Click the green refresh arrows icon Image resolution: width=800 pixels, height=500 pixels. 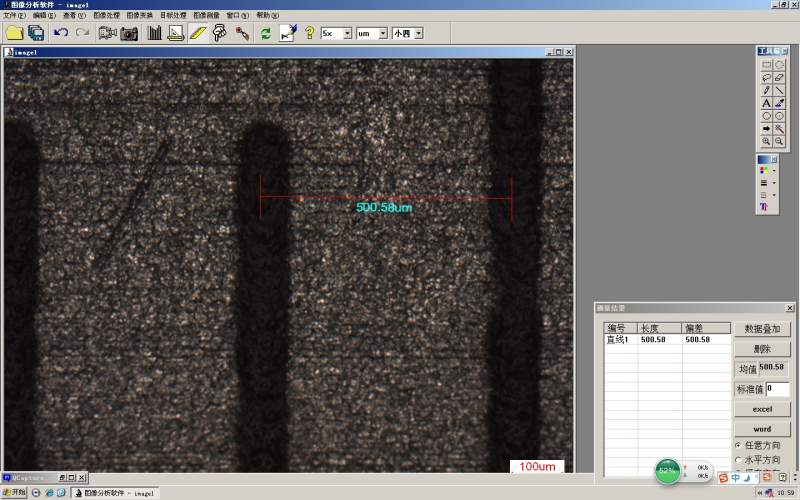coord(266,33)
